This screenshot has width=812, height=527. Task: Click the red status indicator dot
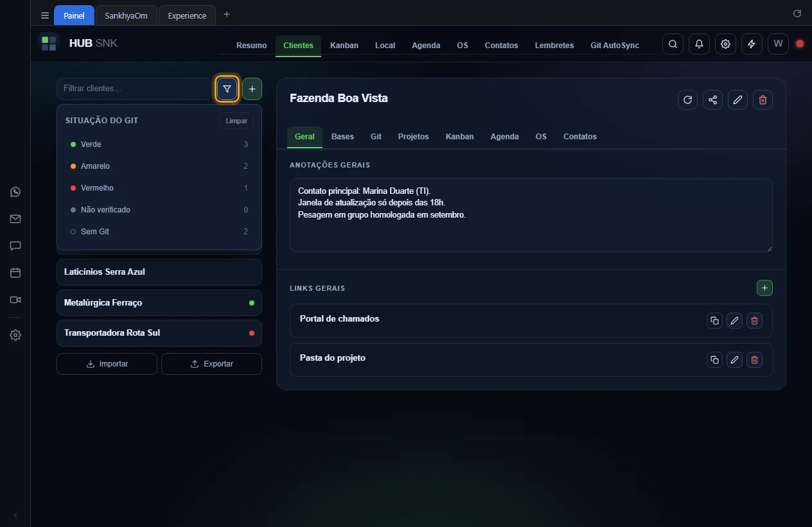[x=800, y=44]
